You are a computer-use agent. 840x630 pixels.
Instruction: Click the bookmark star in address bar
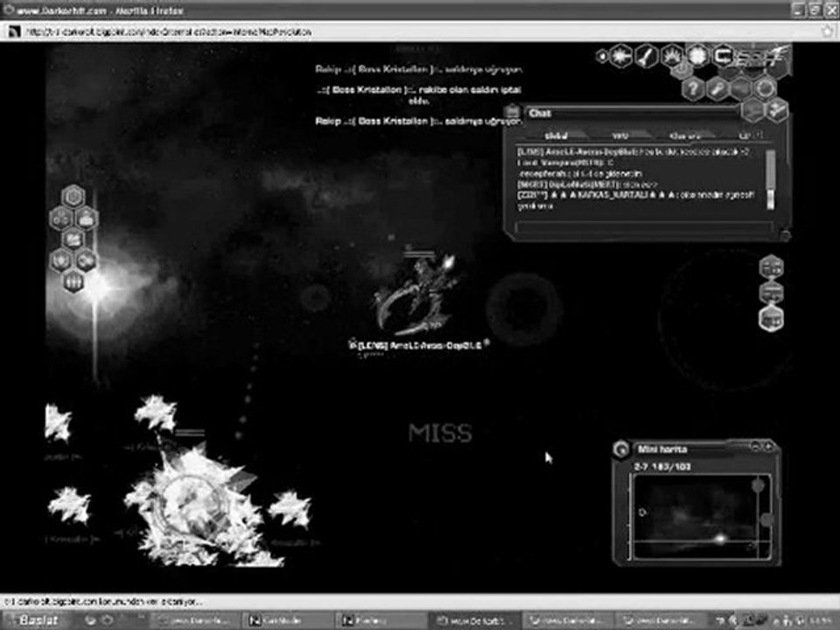(x=829, y=31)
